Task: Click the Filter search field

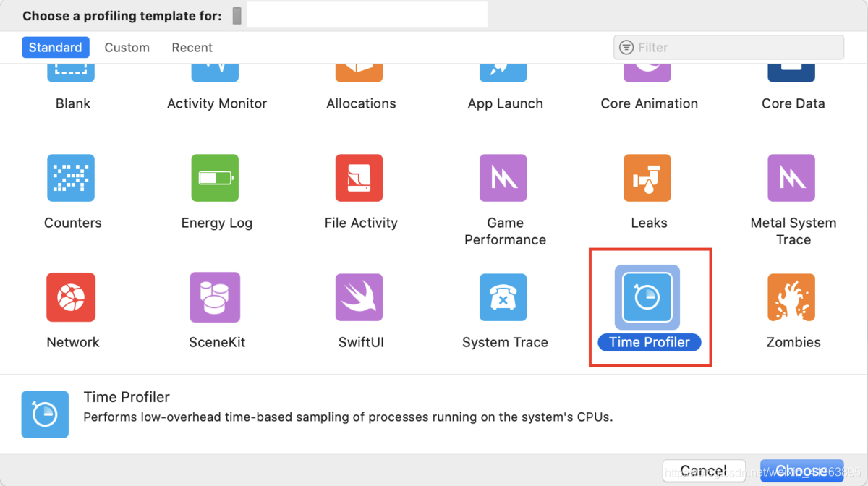Action: (x=729, y=47)
